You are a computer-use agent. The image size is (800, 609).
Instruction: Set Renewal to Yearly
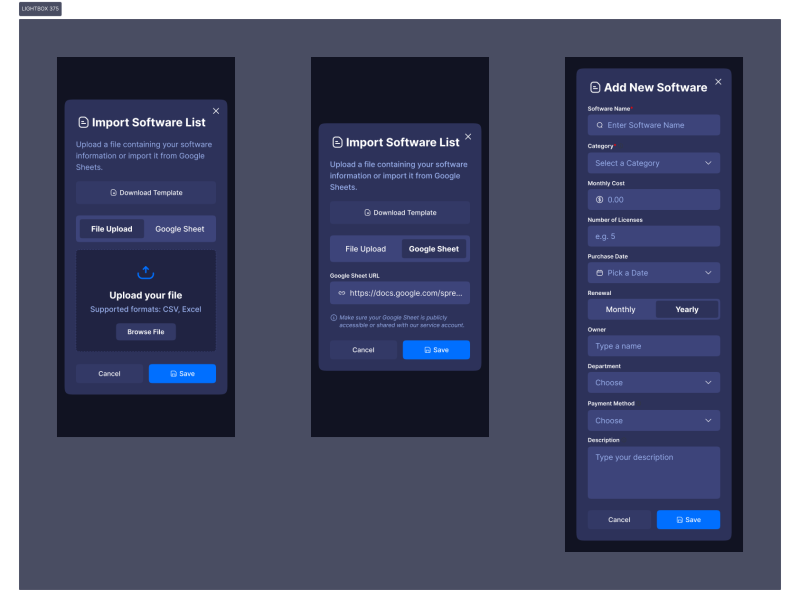687,310
